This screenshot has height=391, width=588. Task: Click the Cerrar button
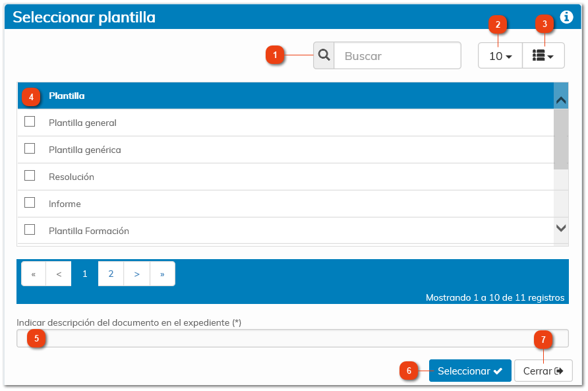tap(543, 371)
